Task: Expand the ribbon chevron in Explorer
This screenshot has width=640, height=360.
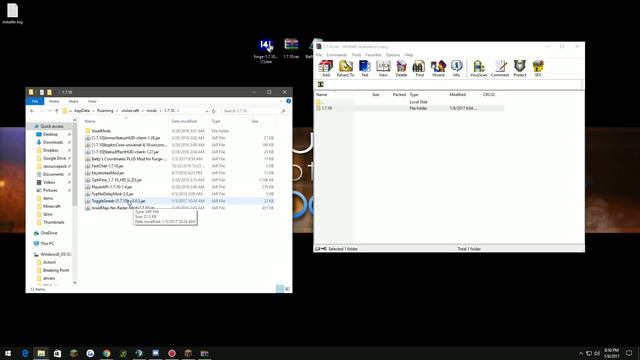Action: [281, 101]
